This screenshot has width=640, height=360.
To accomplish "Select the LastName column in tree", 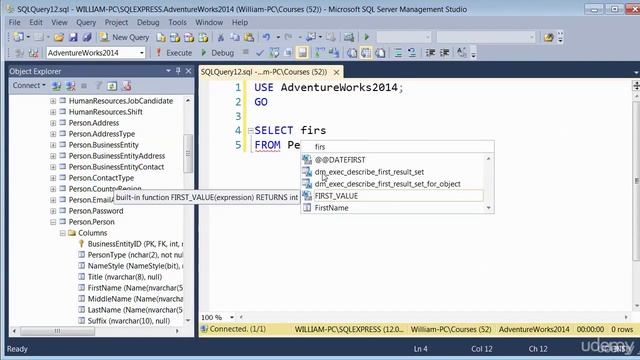I will click(x=135, y=310).
